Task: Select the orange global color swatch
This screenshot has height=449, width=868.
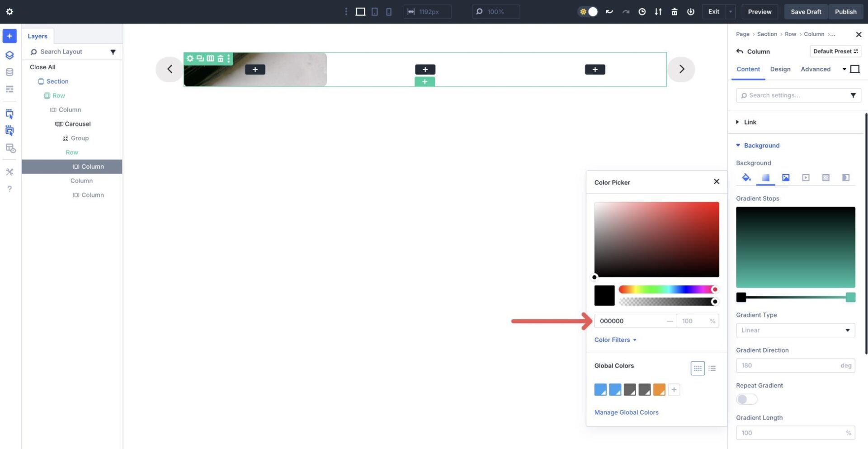Action: [x=659, y=389]
